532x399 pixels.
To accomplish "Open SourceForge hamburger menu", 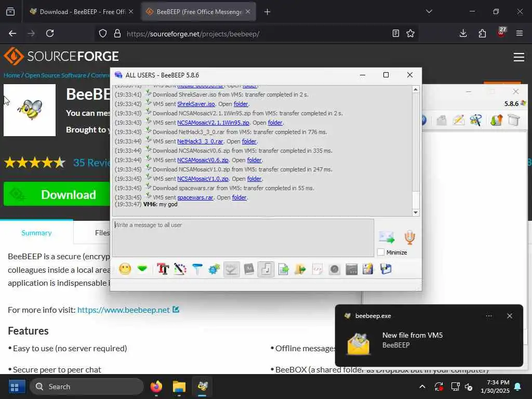I will point(519,57).
